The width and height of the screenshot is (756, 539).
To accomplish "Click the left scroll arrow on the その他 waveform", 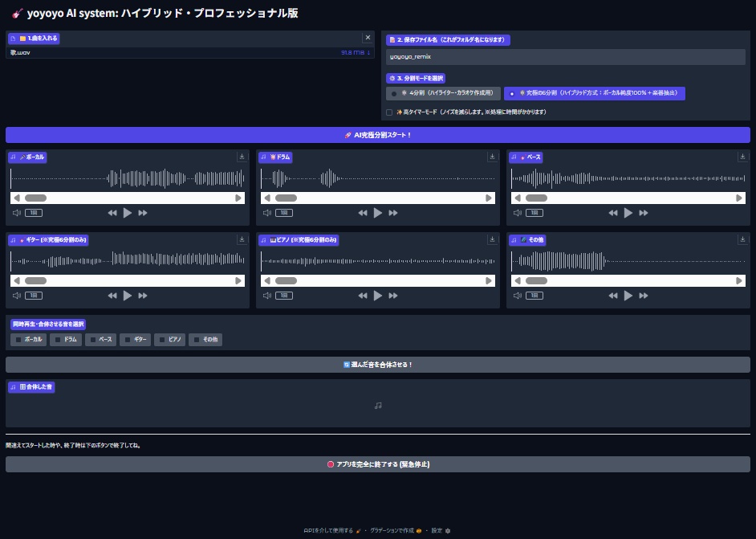I will [518, 280].
